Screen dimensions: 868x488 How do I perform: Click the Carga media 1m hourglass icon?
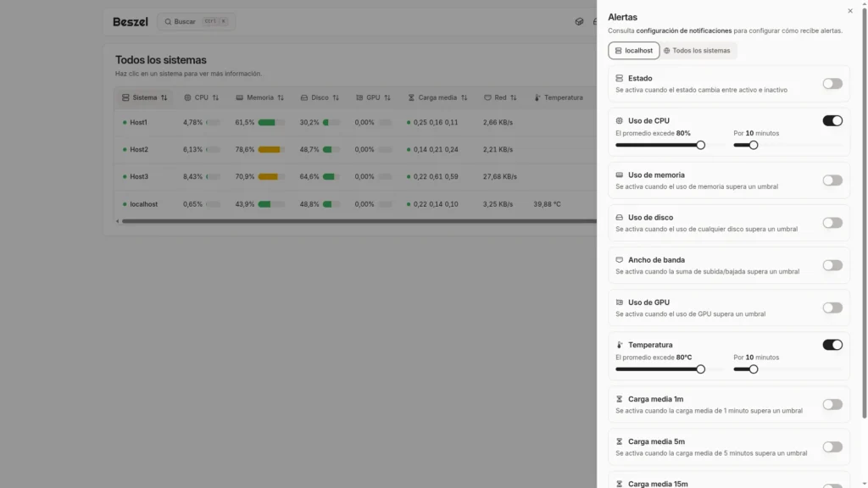pos(620,399)
